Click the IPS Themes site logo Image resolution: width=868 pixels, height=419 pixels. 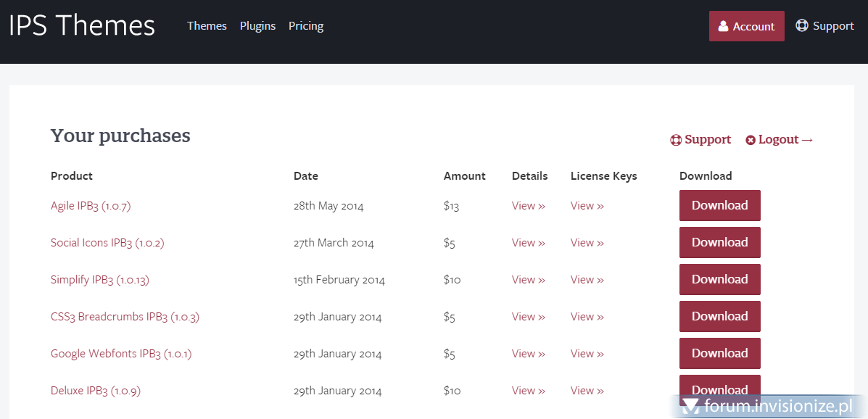(x=82, y=26)
